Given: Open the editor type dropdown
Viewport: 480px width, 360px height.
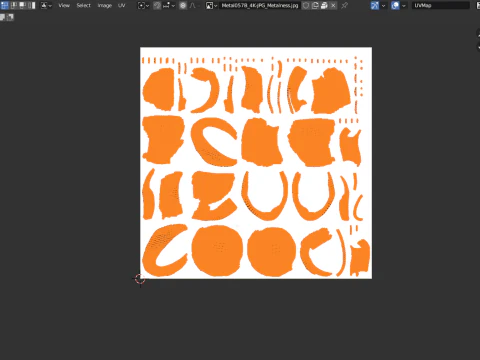Looking at the screenshot, I should 46,5.
